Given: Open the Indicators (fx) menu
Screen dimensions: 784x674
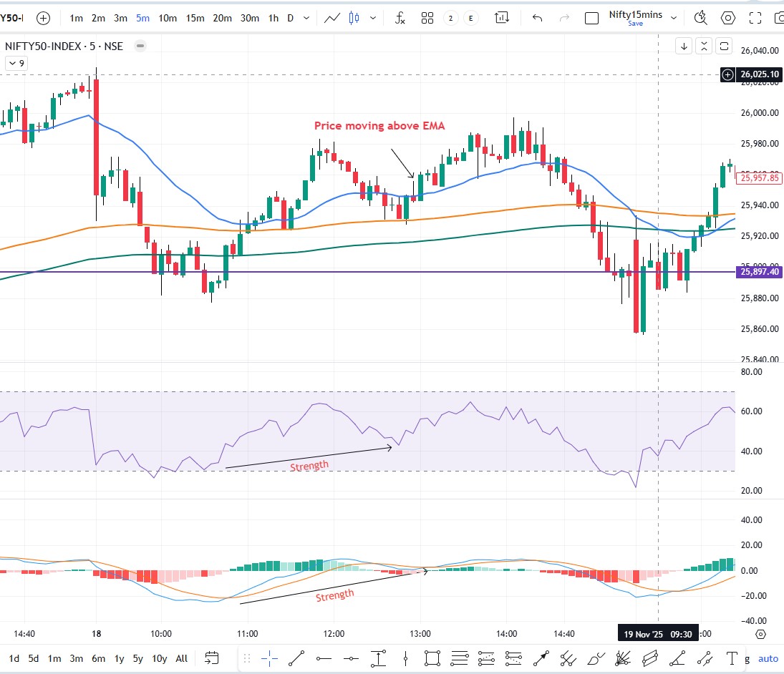Looking at the screenshot, I should (x=400, y=19).
